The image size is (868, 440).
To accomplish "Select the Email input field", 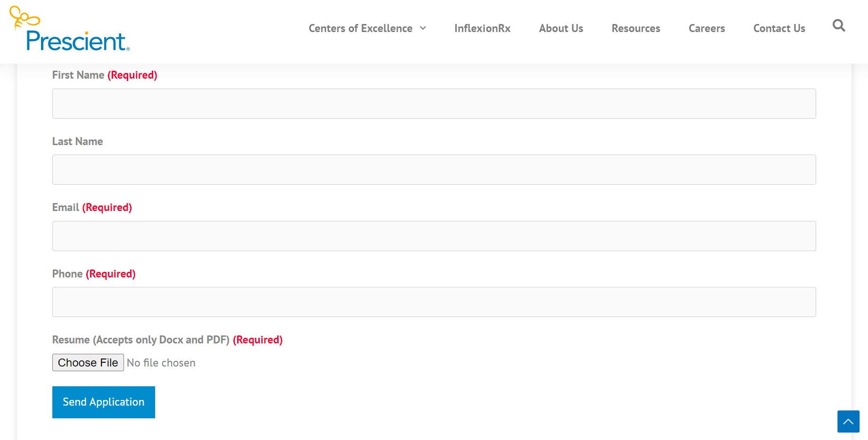I will [x=434, y=236].
